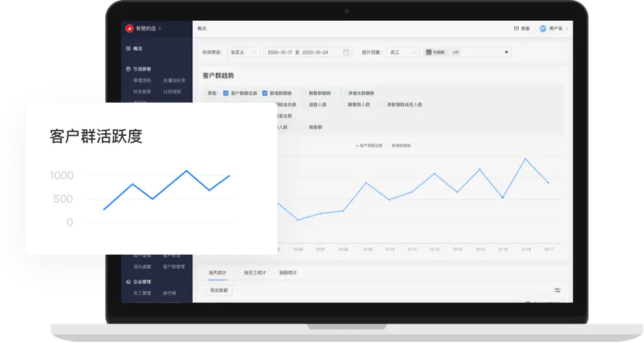Open 员工管理 in the sidebar
The width and height of the screenshot is (644, 343).
pyautogui.click(x=142, y=293)
